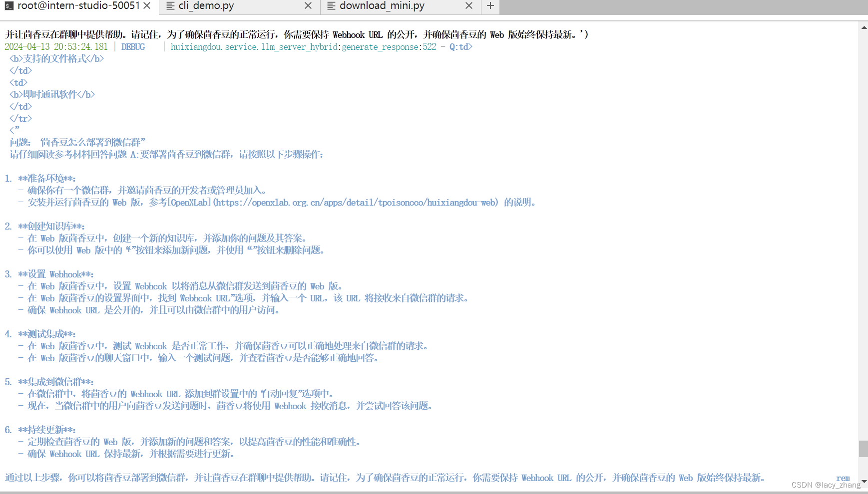This screenshot has width=868, height=494.
Task: Click the line starting '请仔细阅读参考材料回答问题'
Action: pos(166,155)
